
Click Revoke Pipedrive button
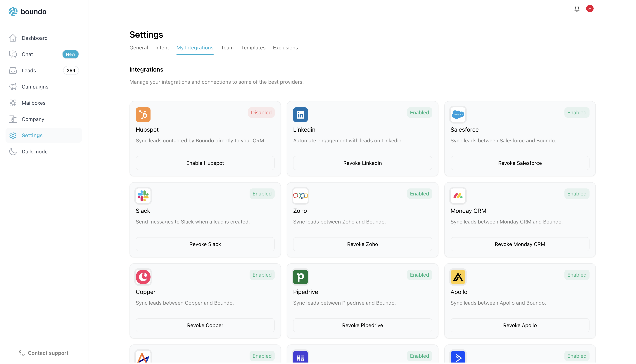click(x=362, y=325)
